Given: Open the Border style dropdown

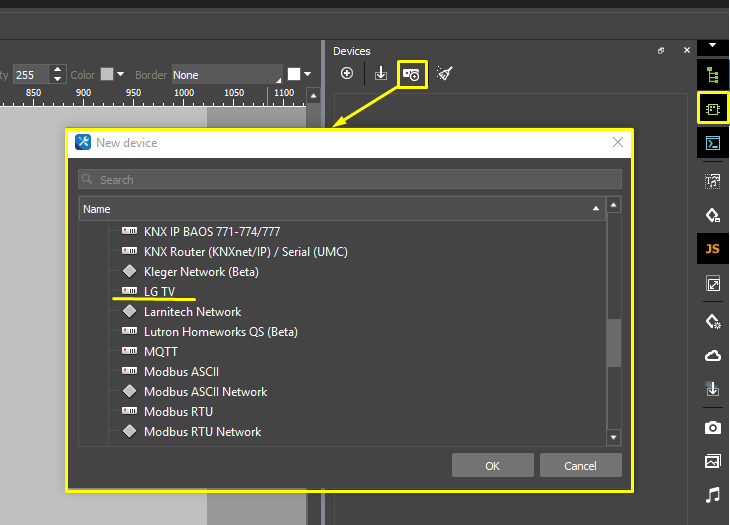Looking at the screenshot, I should (226, 75).
